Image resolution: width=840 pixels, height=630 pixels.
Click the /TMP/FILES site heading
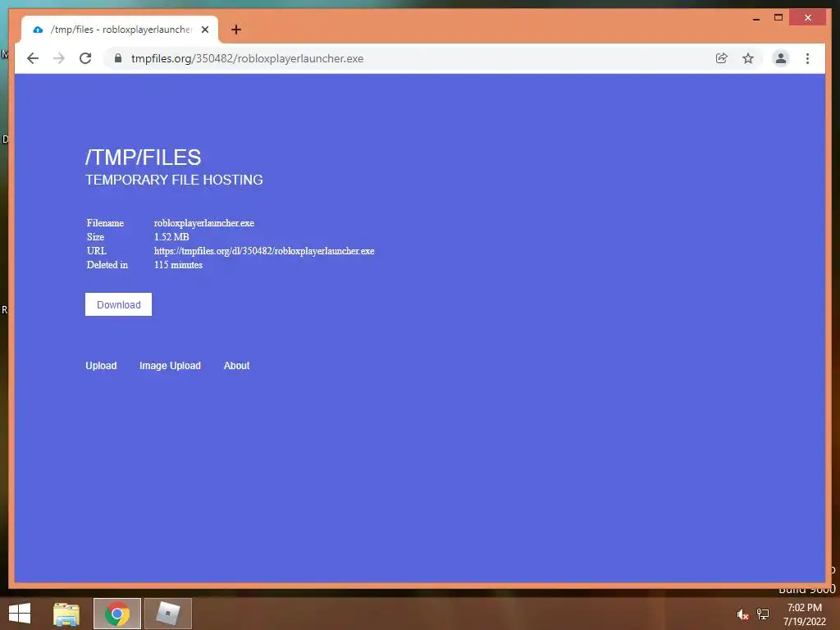pos(143,157)
